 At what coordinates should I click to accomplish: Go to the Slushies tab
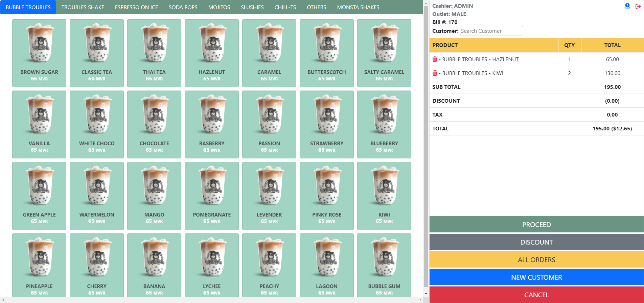pyautogui.click(x=252, y=7)
